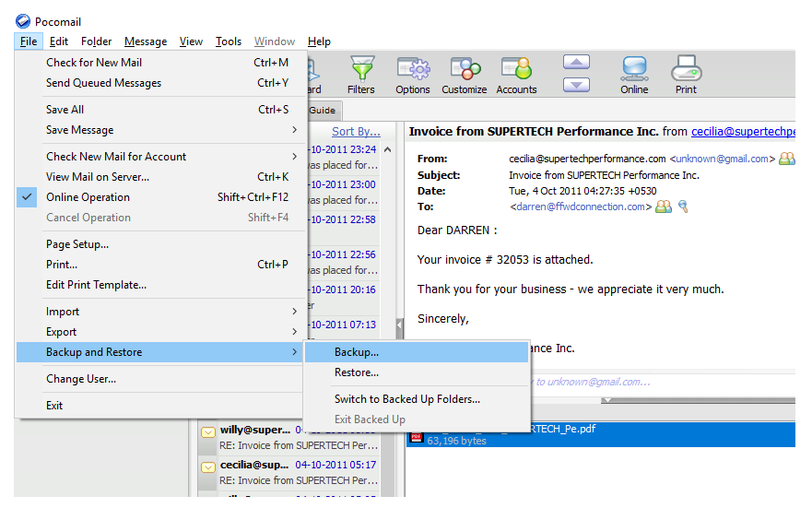This screenshot has height=508, width=812.
Task: Select the attachment row showing 63,196 bytes
Action: [601, 434]
